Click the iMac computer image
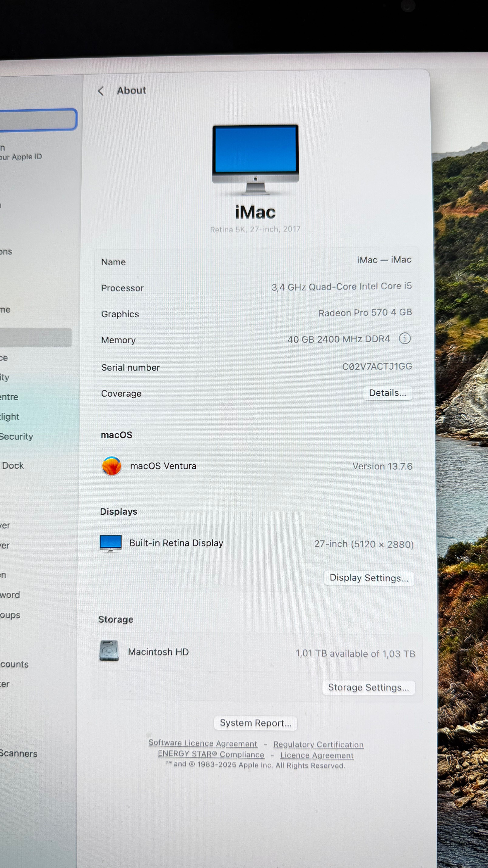 pyautogui.click(x=255, y=160)
